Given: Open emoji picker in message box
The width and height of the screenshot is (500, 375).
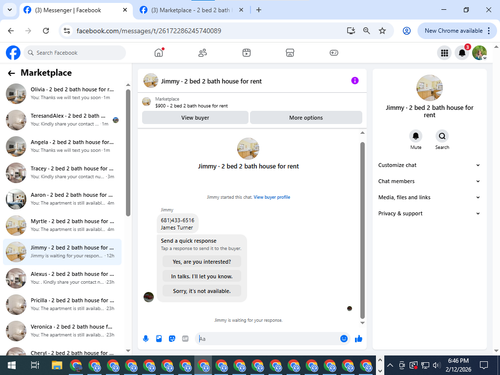Looking at the screenshot, I should [x=344, y=339].
